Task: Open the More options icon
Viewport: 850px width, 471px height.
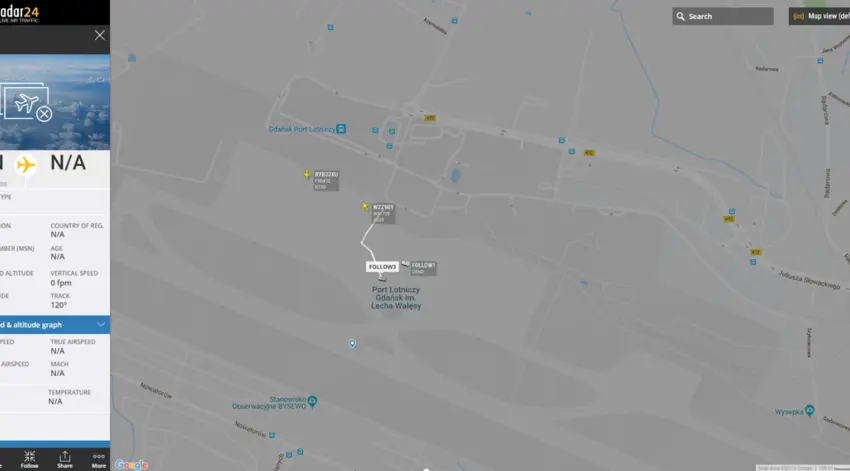Action: (x=99, y=459)
